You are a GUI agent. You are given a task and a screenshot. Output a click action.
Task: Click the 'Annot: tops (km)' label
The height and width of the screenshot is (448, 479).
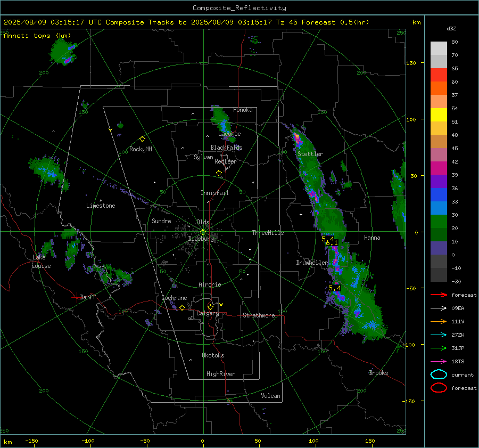[37, 36]
